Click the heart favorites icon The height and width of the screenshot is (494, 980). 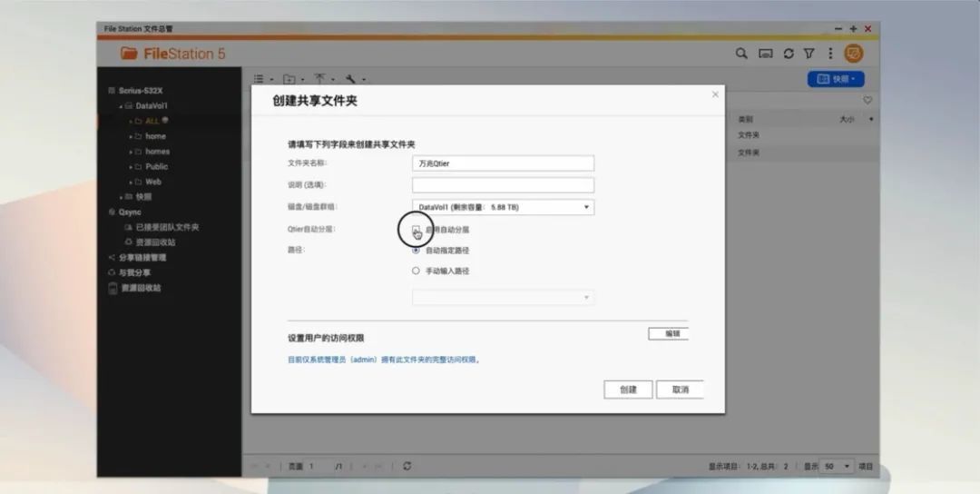click(867, 100)
